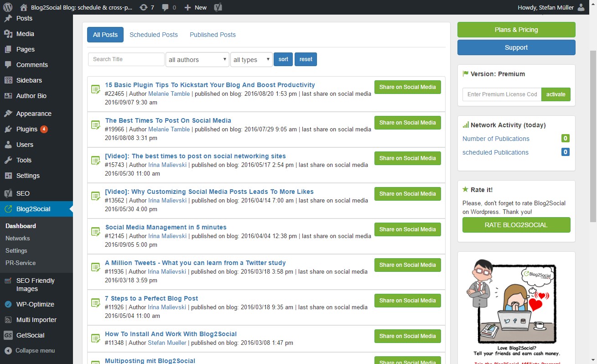Click the reset button
Image resolution: width=597 pixels, height=364 pixels.
306,59
